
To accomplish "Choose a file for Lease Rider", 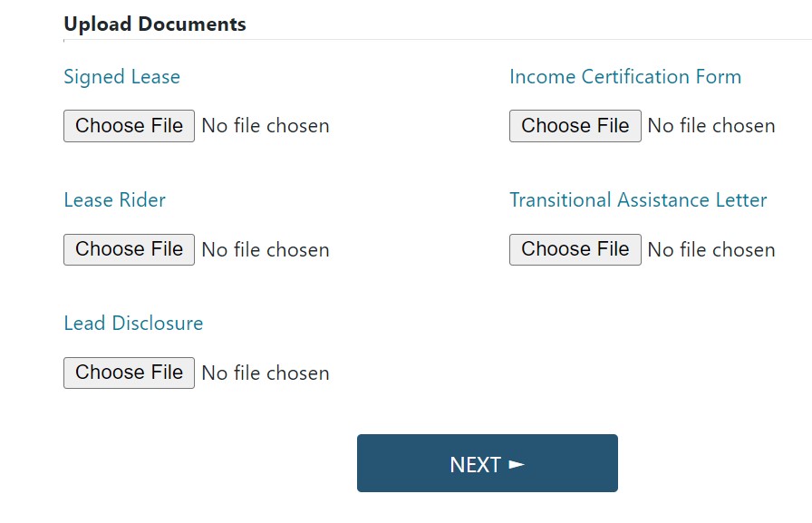I will point(129,249).
